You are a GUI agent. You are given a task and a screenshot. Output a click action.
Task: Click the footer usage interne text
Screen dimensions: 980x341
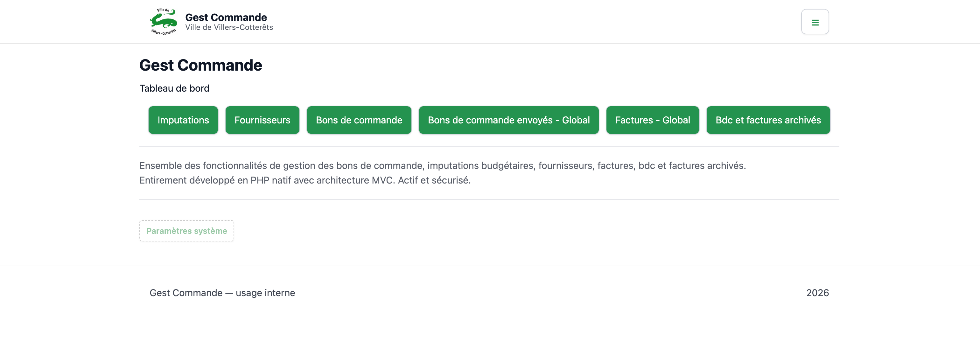[x=222, y=293]
